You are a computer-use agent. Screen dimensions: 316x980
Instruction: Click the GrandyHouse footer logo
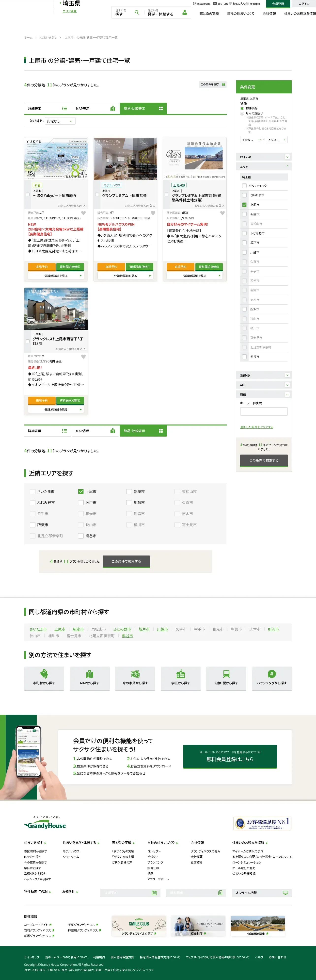point(45,823)
